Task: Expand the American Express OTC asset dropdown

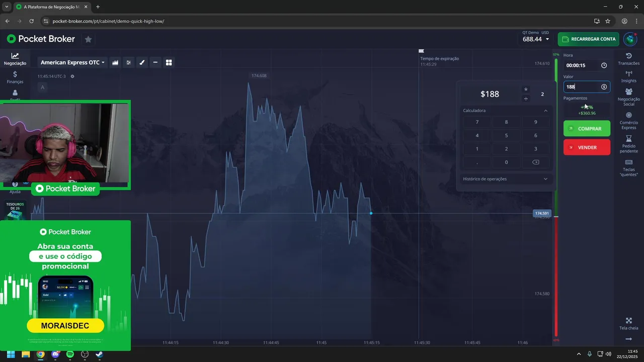Action: click(72, 62)
